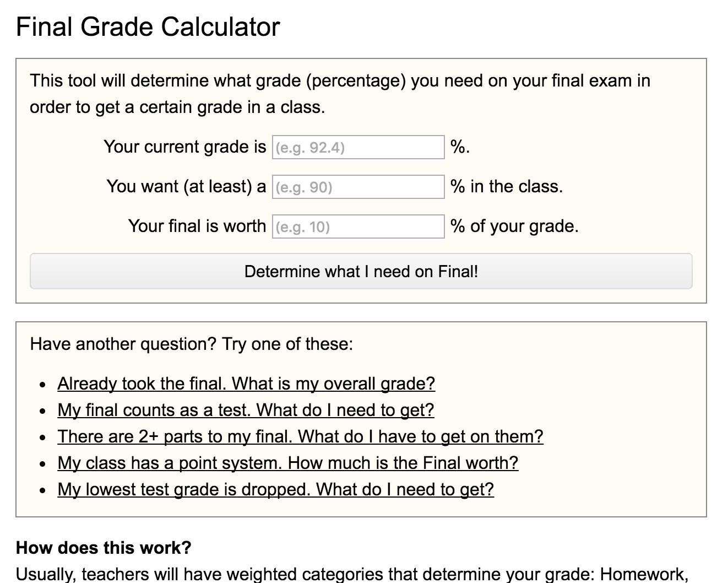
Task: Click the You want (at least) a label
Action: pyautogui.click(x=186, y=187)
